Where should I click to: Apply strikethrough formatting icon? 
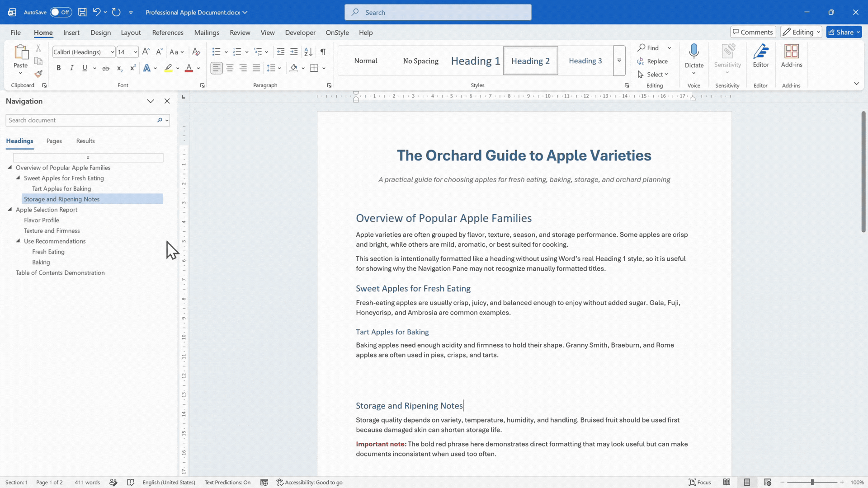click(x=106, y=68)
